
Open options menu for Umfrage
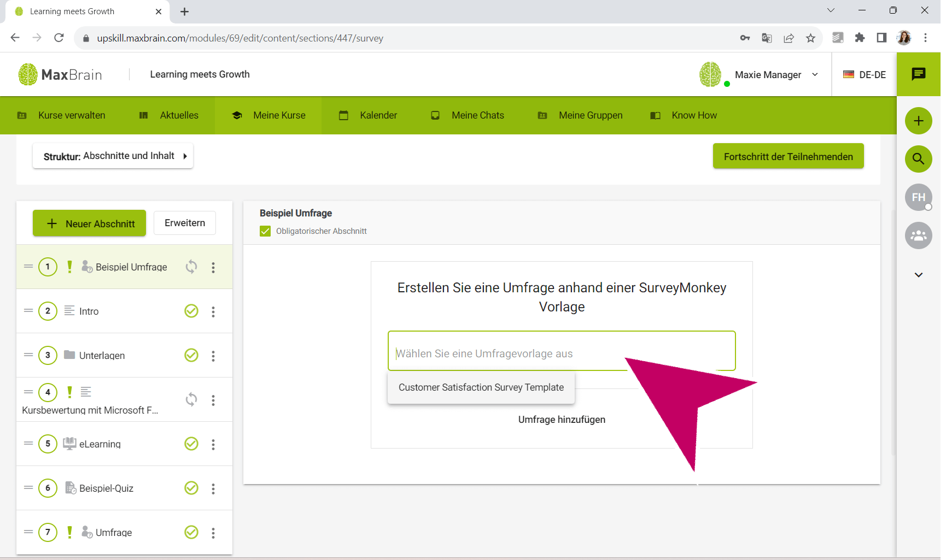(213, 533)
